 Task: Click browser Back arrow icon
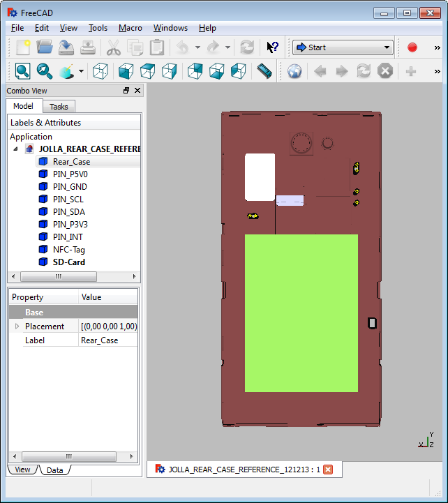pyautogui.click(x=320, y=71)
